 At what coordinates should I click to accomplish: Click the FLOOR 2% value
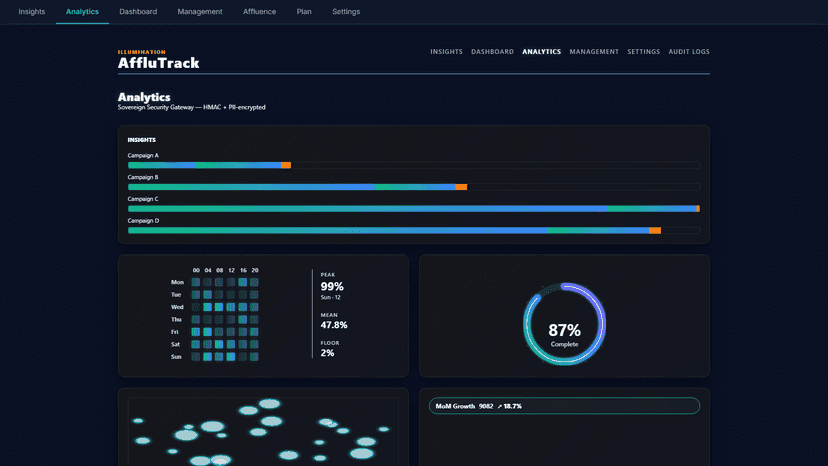tap(327, 353)
